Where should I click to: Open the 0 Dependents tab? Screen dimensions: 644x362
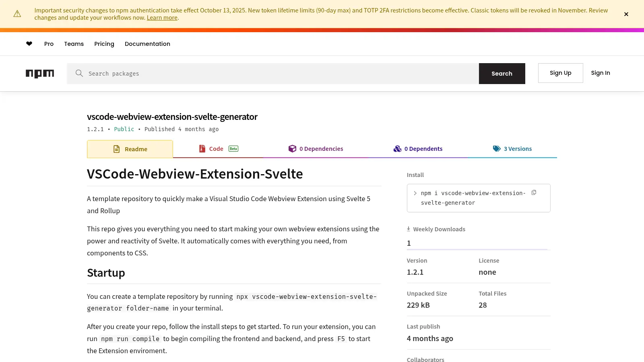pos(418,149)
